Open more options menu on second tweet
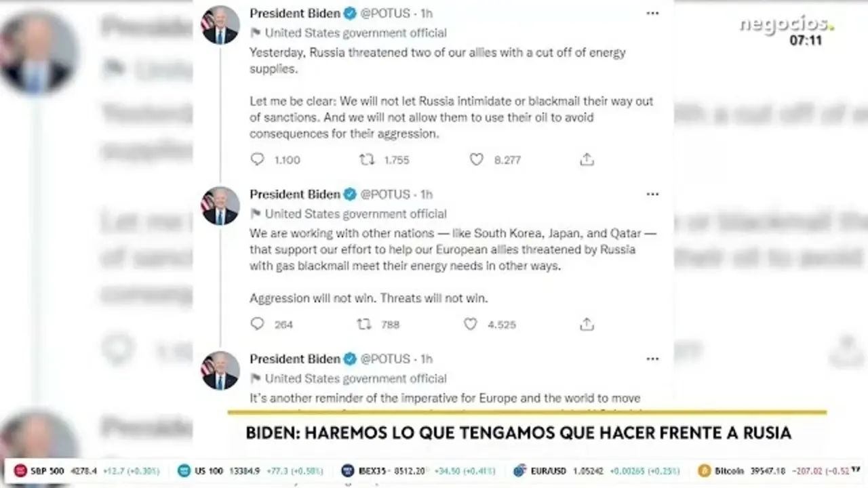Viewport: 868px width, 488px height. click(x=652, y=195)
